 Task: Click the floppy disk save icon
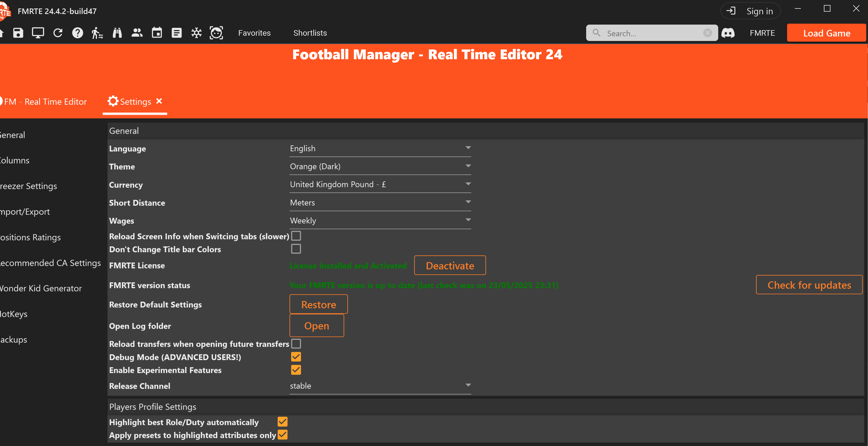18,33
